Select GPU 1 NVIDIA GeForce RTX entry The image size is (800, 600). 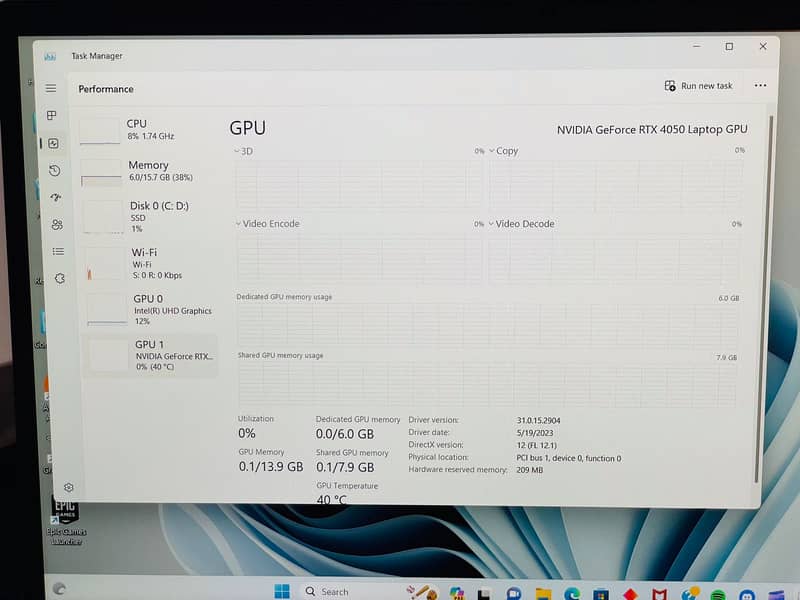click(x=151, y=355)
